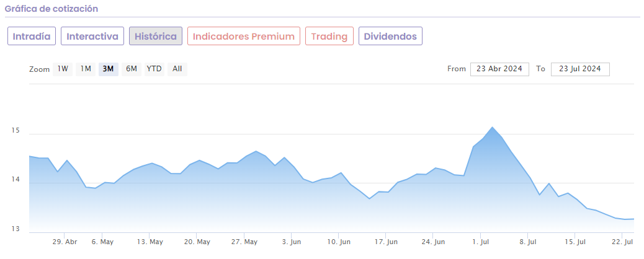Set zoom range to 1M
Image resolution: width=644 pixels, height=259 pixels.
[86, 69]
